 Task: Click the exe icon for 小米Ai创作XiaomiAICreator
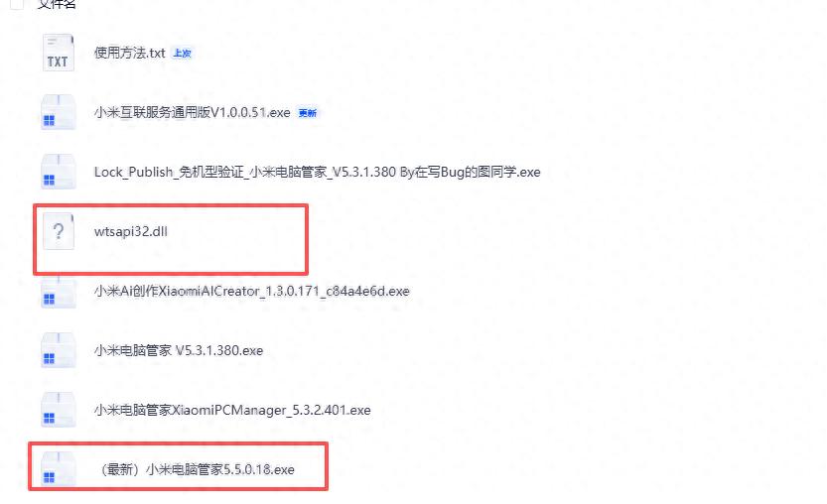pos(58,291)
